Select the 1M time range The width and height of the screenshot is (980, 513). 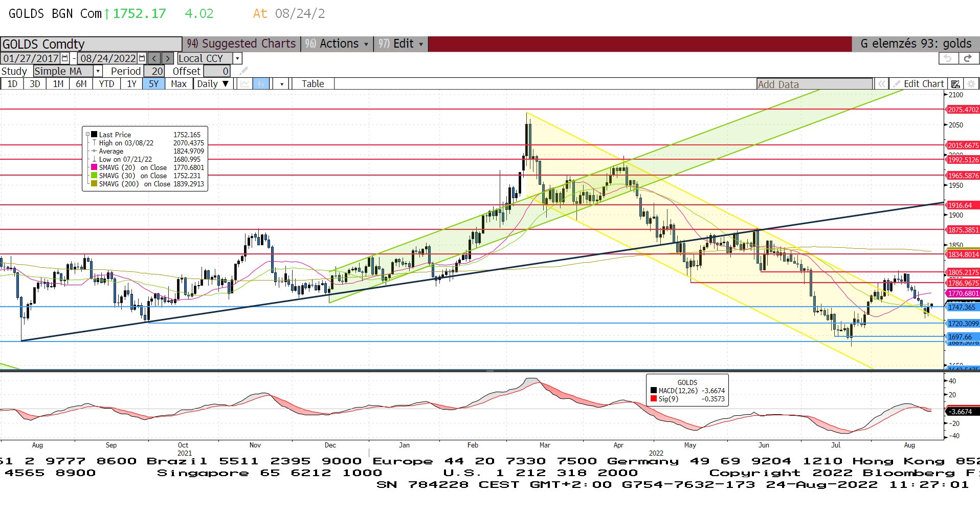(58, 84)
